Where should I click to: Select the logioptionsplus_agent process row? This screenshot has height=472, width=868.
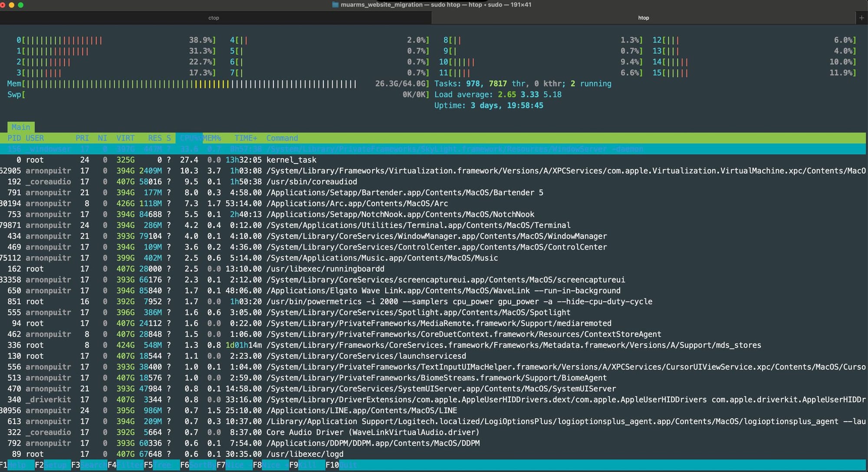pyautogui.click(x=433, y=421)
